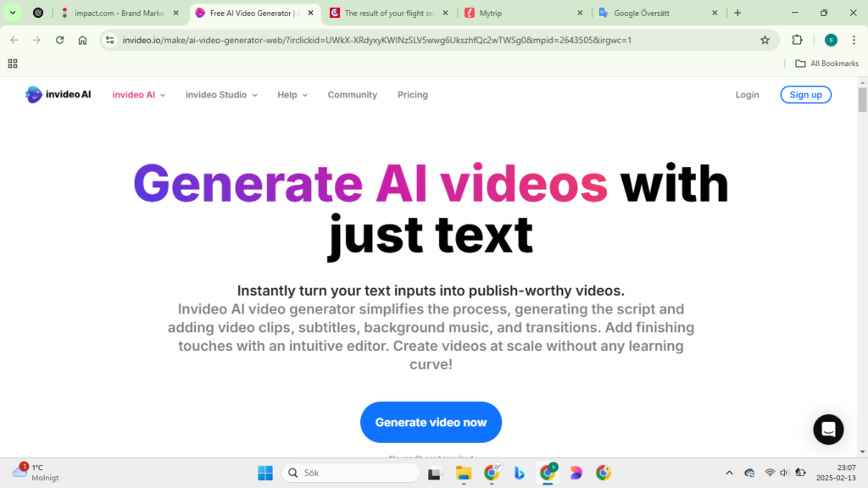868x488 pixels.
Task: Open Wi-Fi network settings in tray
Action: coord(770,473)
